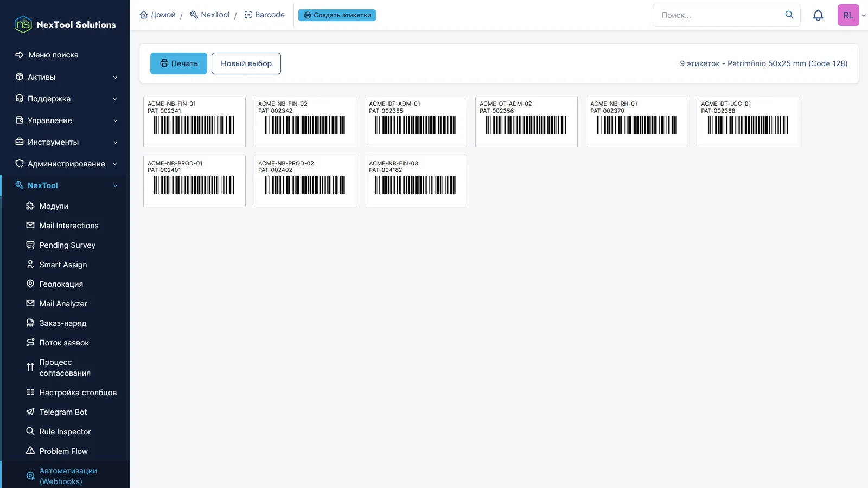Image resolution: width=868 pixels, height=488 pixels.
Task: Expand the Поддержка menu chevron
Action: point(115,99)
